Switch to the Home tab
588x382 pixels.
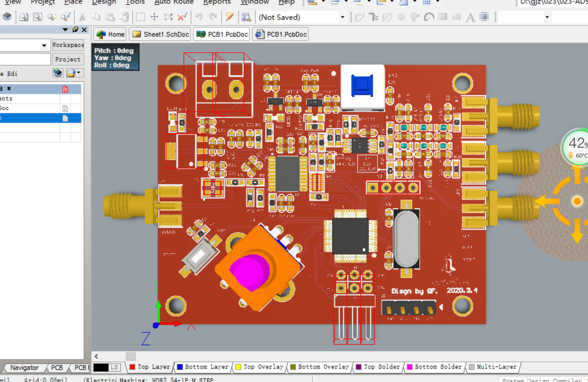click(x=110, y=34)
